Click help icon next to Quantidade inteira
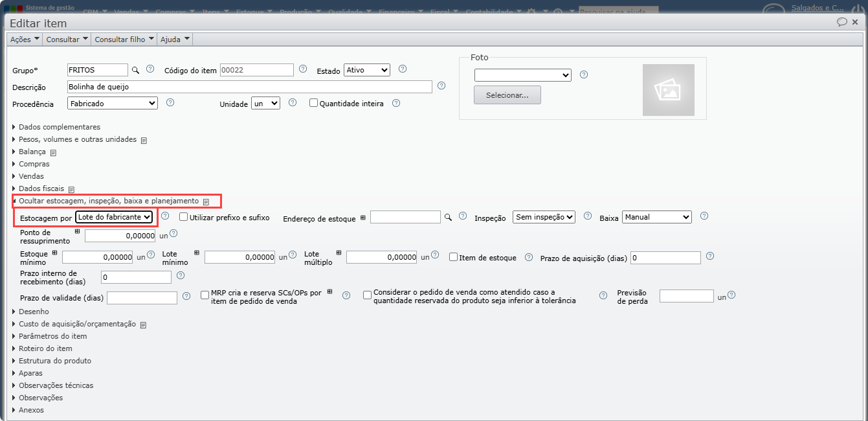Viewport: 868px width, 421px height. tap(396, 102)
